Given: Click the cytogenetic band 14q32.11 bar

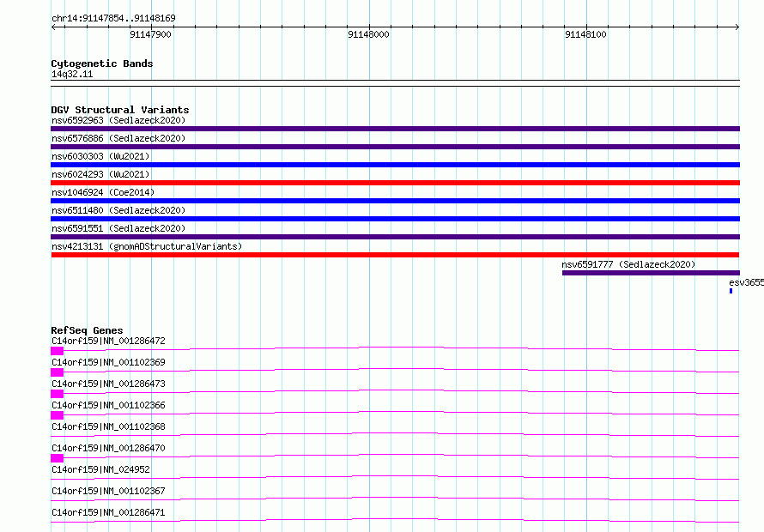Looking at the screenshot, I should pyautogui.click(x=395, y=83).
